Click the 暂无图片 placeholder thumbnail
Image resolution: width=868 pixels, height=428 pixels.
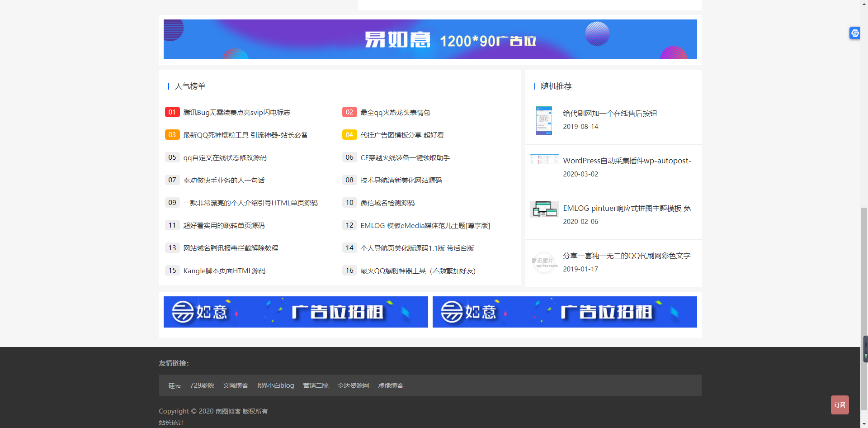coord(544,262)
